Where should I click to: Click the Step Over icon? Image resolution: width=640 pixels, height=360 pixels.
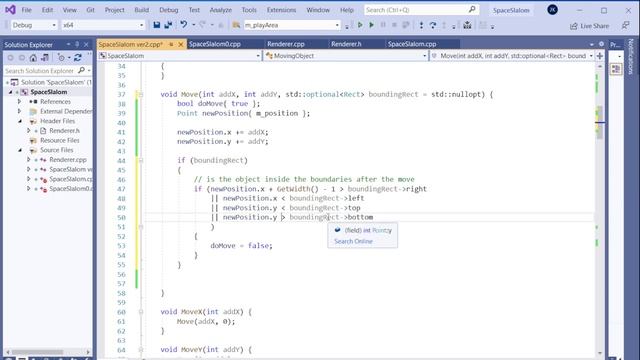(433, 25)
